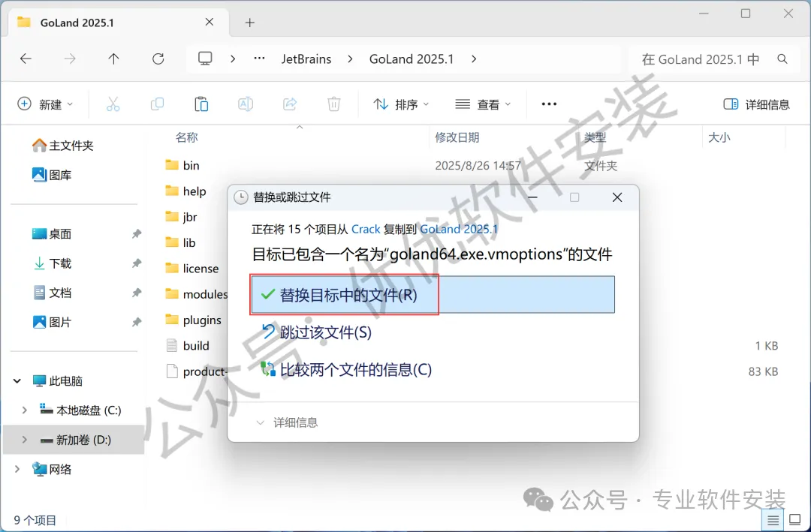
Task: Open the address bar ellipsis for hidden path
Action: pos(260,59)
